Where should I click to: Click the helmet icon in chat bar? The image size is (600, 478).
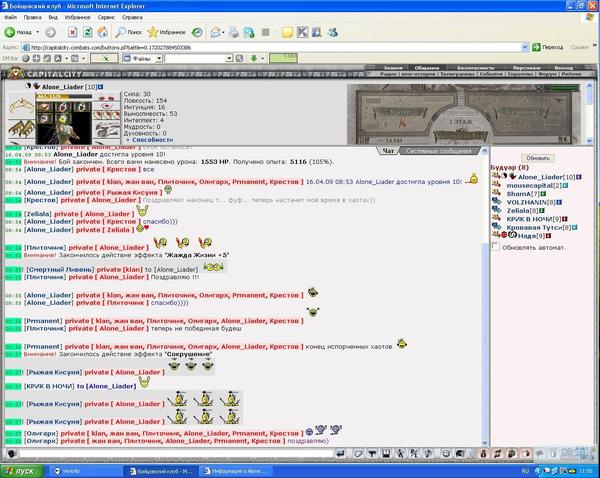coord(460,454)
